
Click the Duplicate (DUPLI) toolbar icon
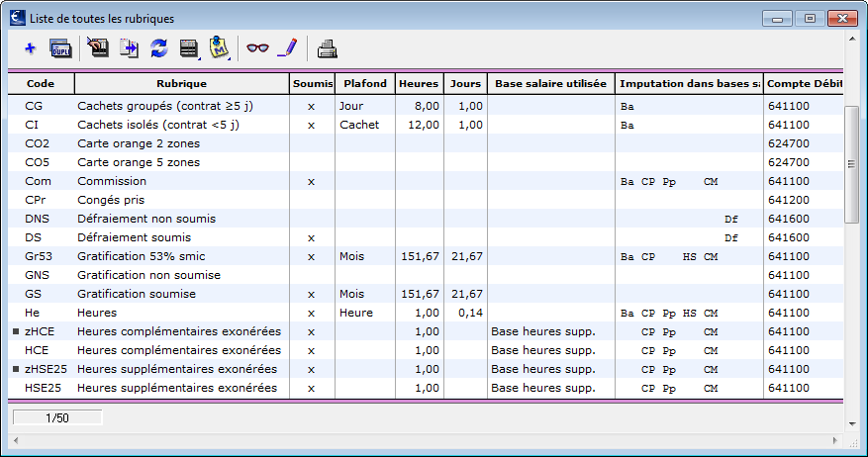(x=60, y=48)
